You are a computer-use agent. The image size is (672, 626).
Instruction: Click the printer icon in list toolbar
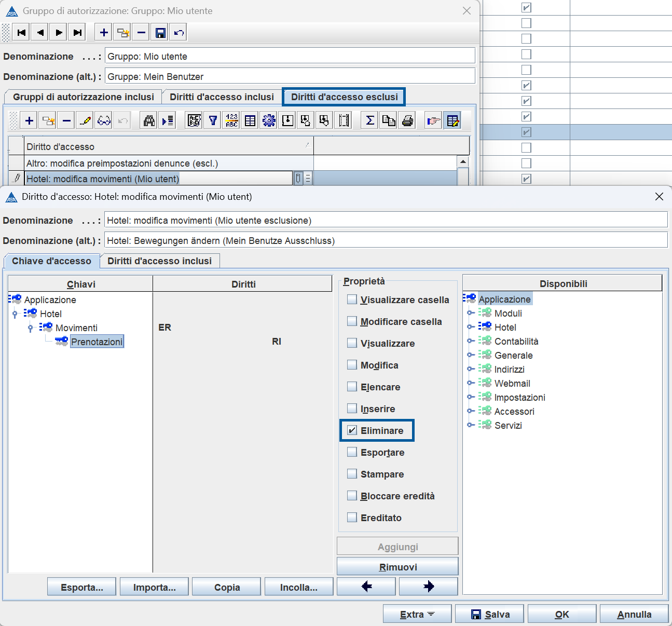pyautogui.click(x=408, y=121)
